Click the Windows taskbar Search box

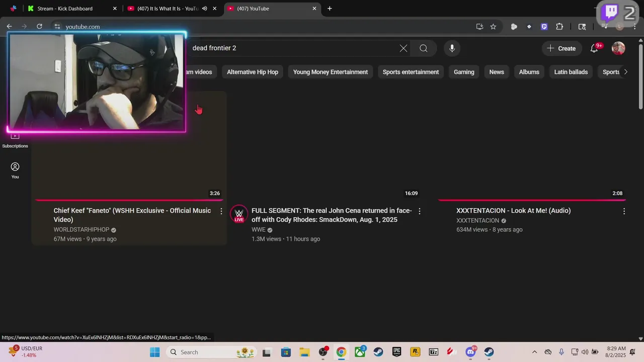click(211, 352)
